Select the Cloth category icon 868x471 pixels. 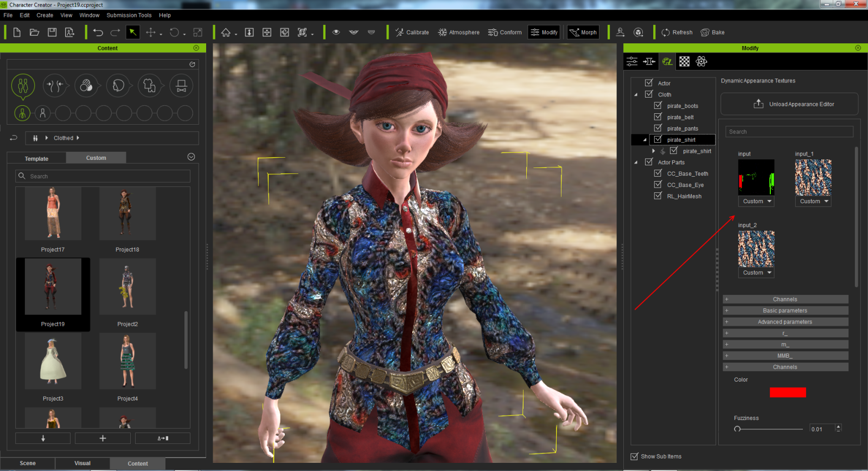(150, 86)
